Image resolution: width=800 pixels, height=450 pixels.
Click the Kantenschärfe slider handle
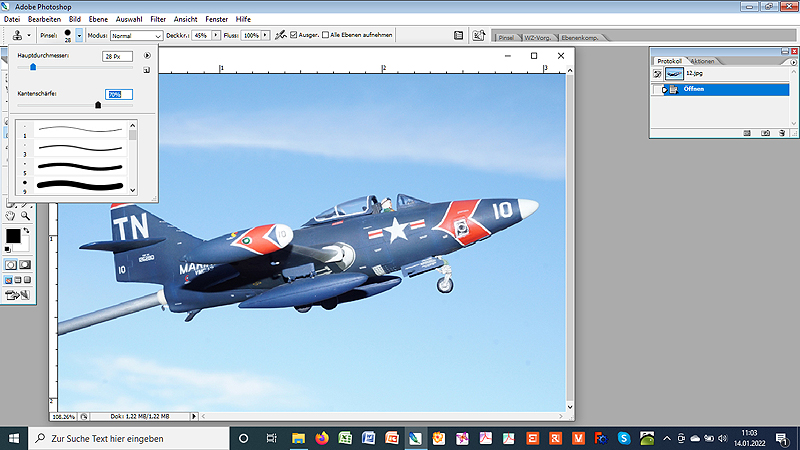[98, 105]
